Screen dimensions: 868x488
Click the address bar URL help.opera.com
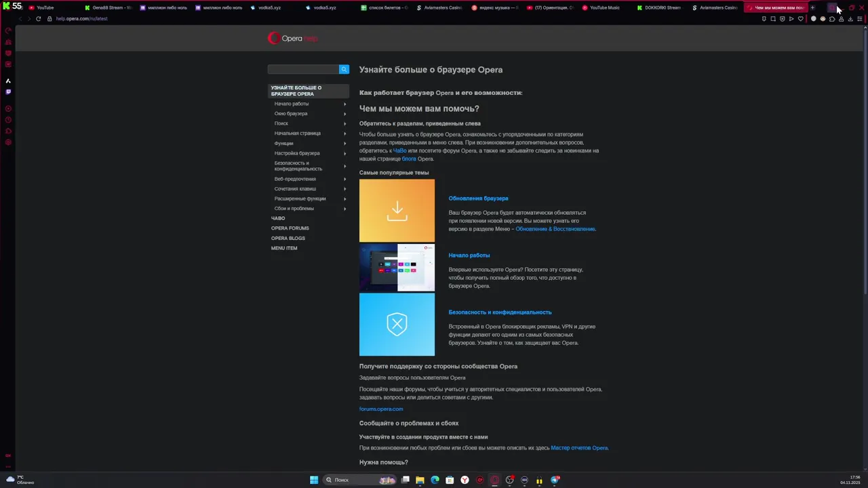tap(81, 18)
